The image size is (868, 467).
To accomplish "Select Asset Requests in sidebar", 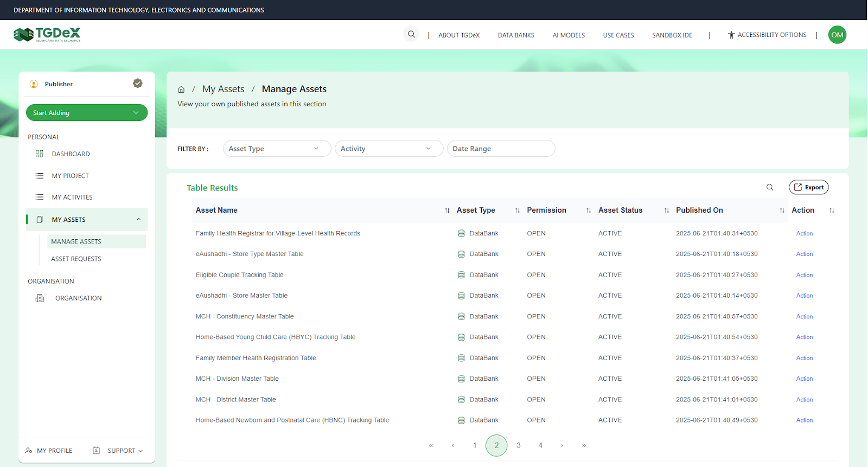I will click(x=76, y=259).
